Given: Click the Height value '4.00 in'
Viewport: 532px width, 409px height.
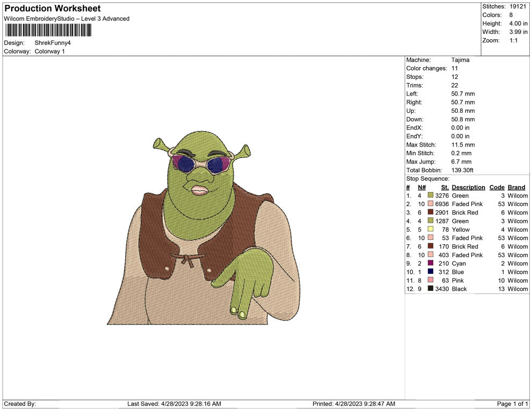Looking at the screenshot, I should click(x=518, y=24).
